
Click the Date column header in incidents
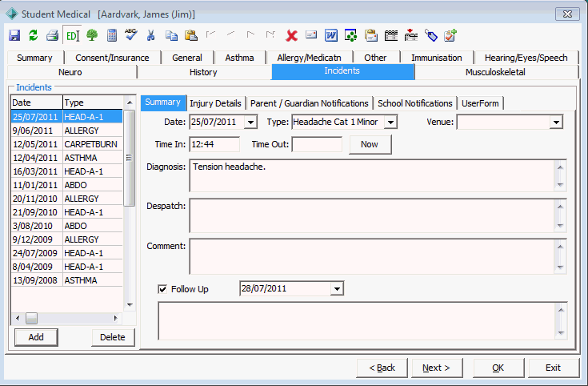click(37, 103)
